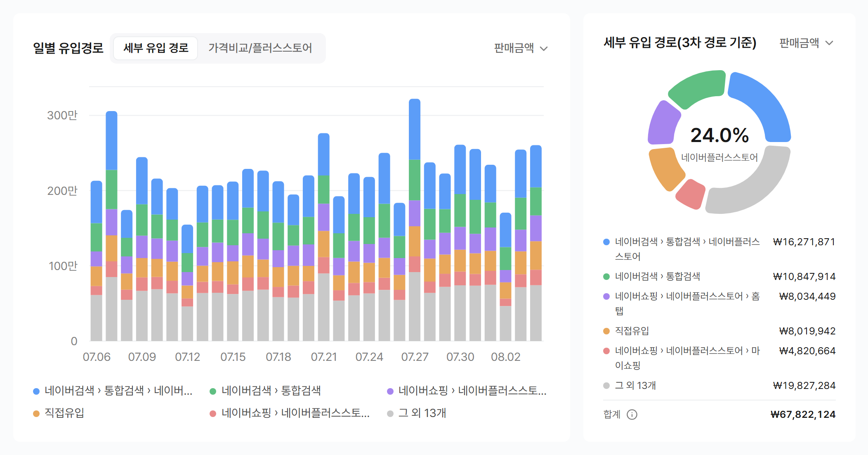
Task: Click the ₩19,827,284 value
Action: 804,386
